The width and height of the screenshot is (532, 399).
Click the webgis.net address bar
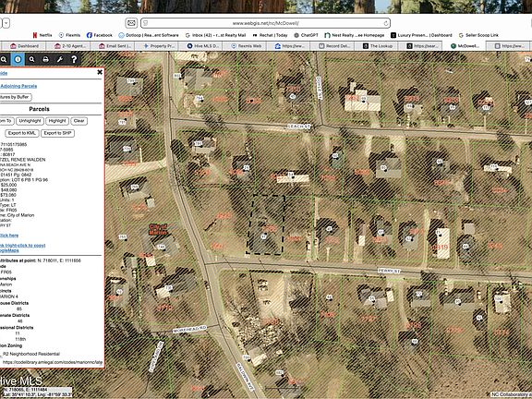click(x=265, y=23)
